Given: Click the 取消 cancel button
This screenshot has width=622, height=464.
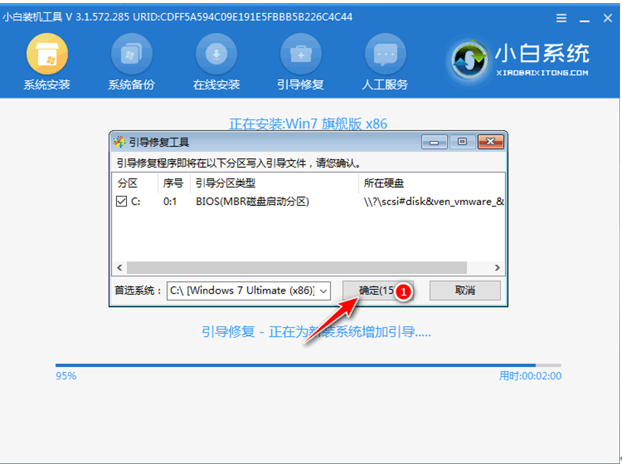Looking at the screenshot, I should click(x=464, y=290).
